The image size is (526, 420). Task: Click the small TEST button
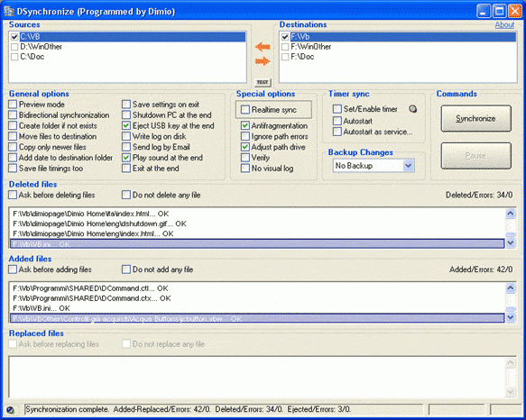[263, 82]
